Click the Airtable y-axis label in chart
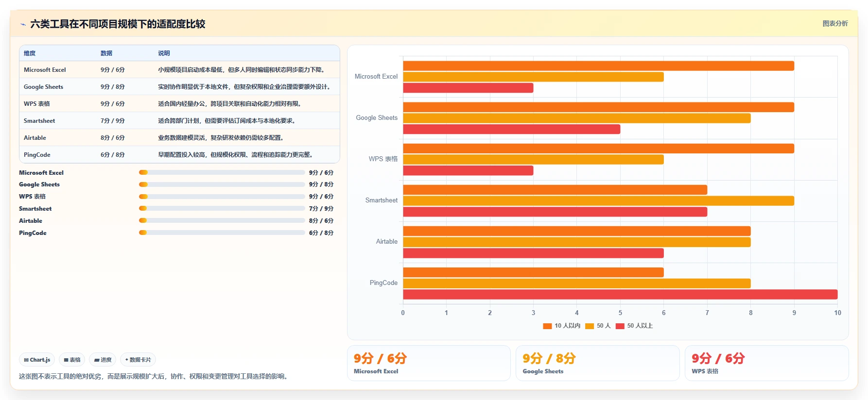Viewport: 868px width, 400px height. click(387, 242)
